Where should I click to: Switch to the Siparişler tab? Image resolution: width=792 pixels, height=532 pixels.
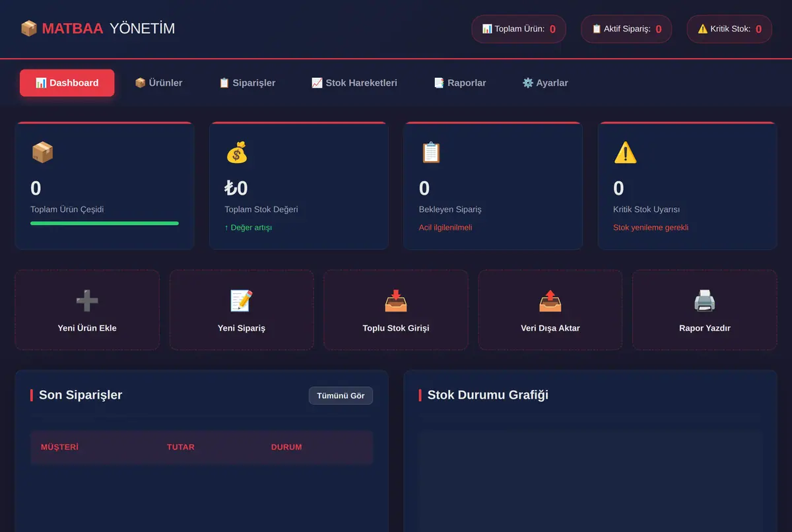coord(247,83)
